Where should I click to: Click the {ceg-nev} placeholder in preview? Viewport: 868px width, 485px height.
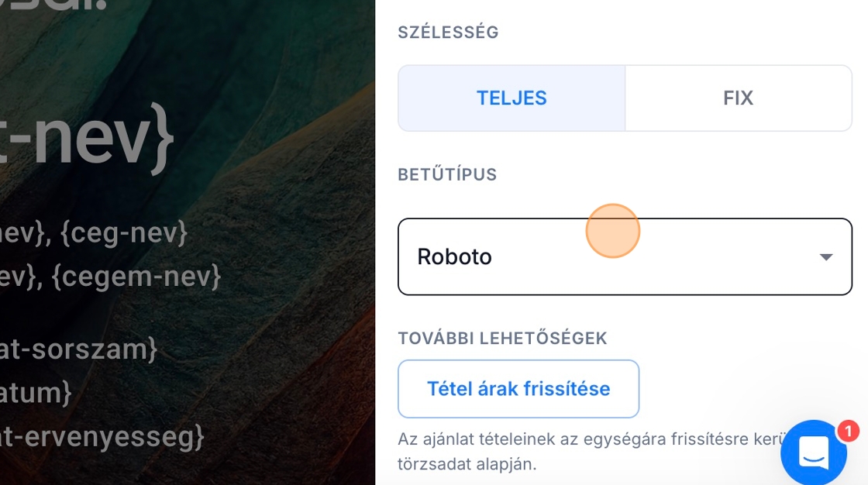point(124,232)
